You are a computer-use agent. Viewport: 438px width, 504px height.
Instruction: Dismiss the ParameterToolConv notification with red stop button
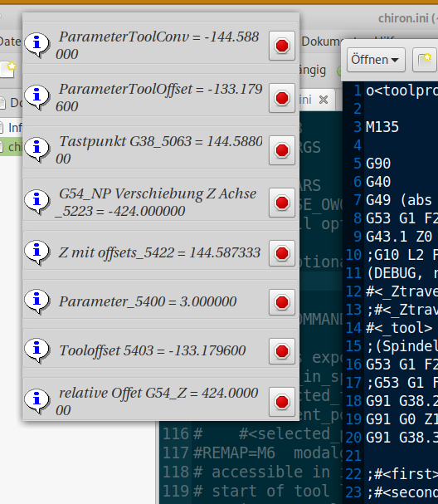[x=282, y=46]
